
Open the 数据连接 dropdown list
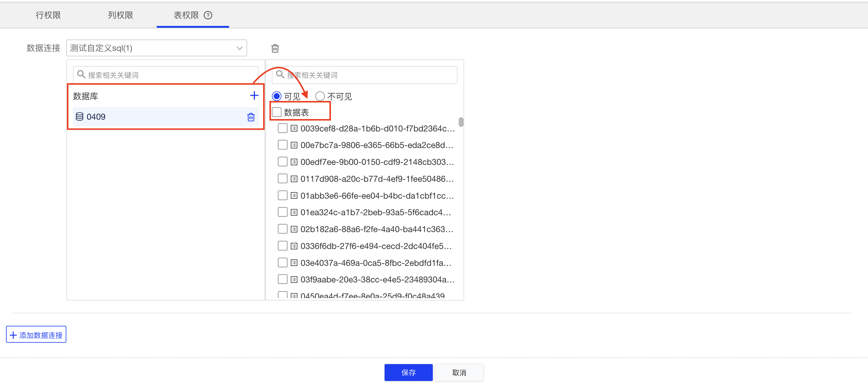pos(156,48)
